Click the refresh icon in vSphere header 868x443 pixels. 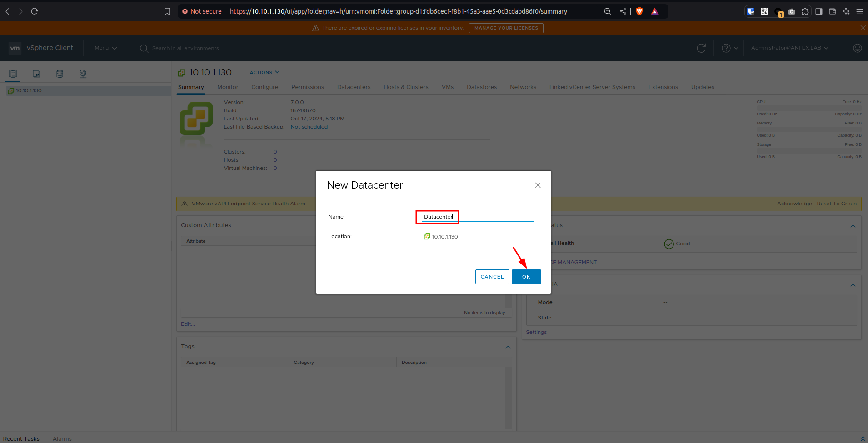[x=701, y=48]
